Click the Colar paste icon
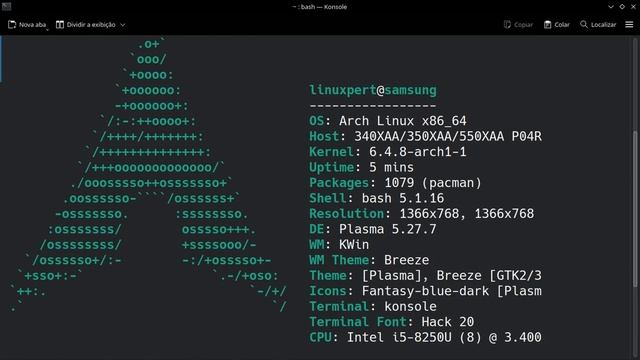 click(x=548, y=24)
